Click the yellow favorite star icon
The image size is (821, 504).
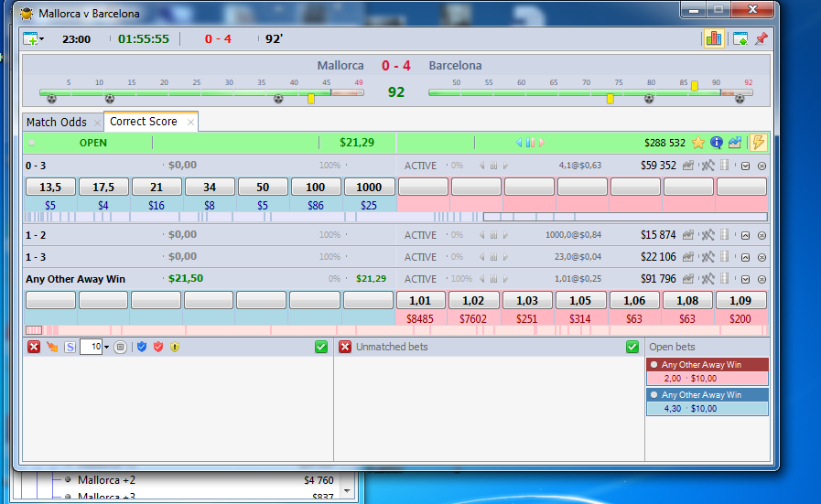(698, 143)
